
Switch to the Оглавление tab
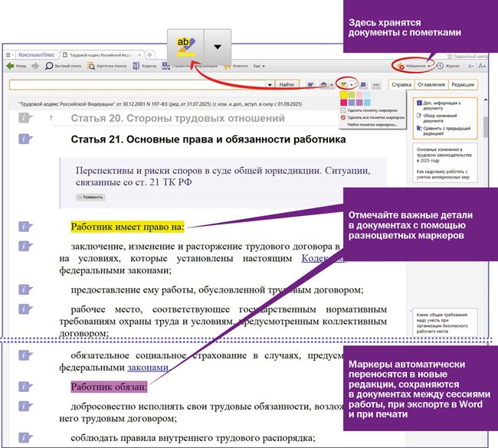431,84
